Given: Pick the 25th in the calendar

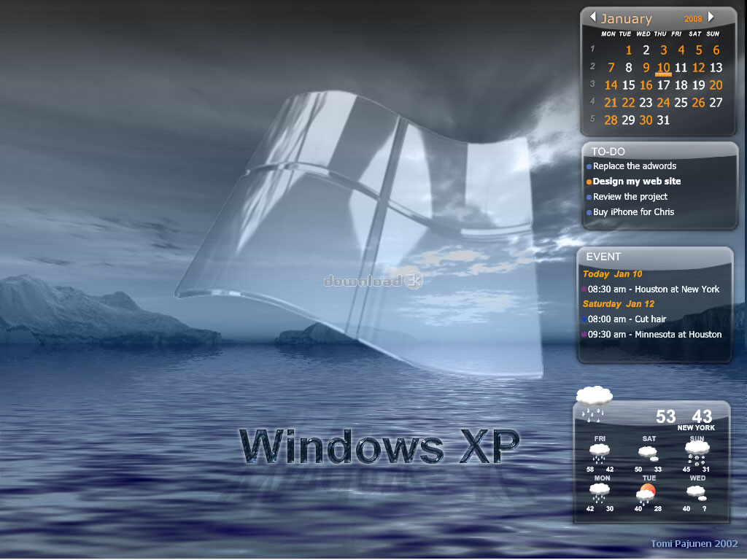Looking at the screenshot, I should point(681,103).
